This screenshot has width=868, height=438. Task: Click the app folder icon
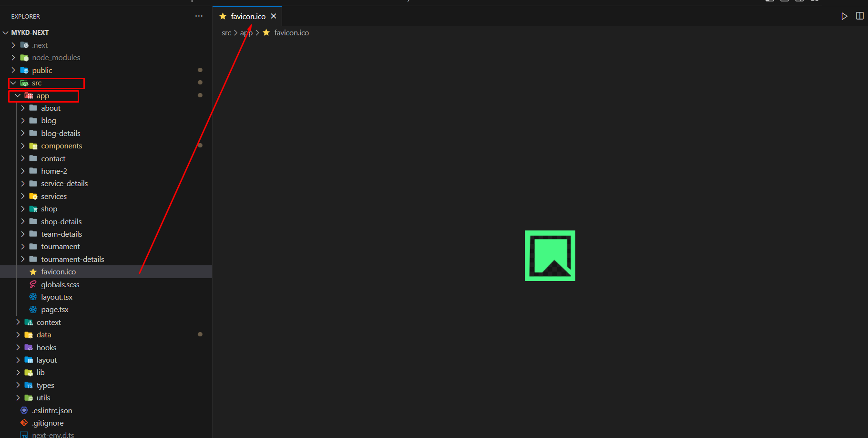point(29,95)
